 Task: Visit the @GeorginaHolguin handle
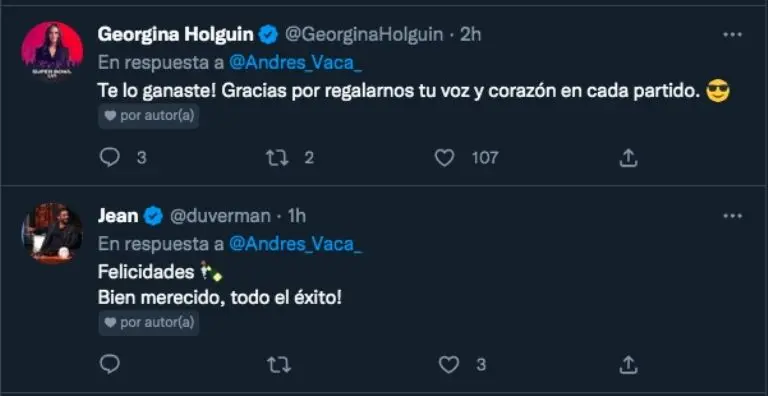tap(364, 35)
